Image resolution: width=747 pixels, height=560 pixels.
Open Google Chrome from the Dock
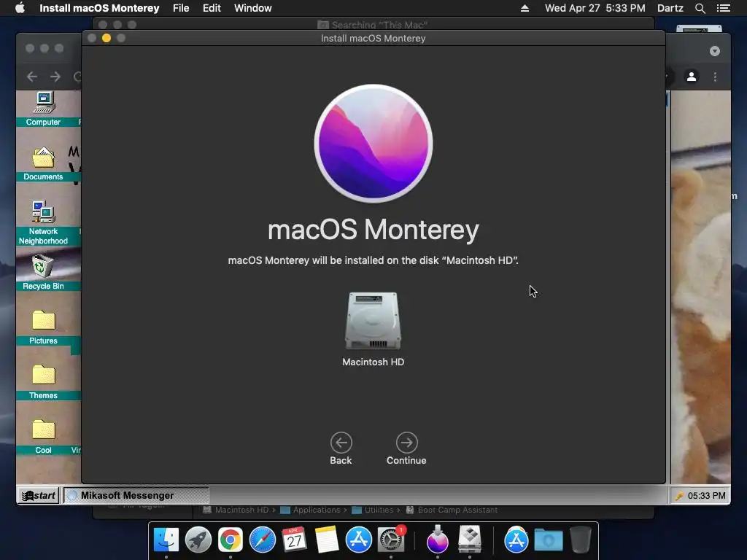pos(230,540)
